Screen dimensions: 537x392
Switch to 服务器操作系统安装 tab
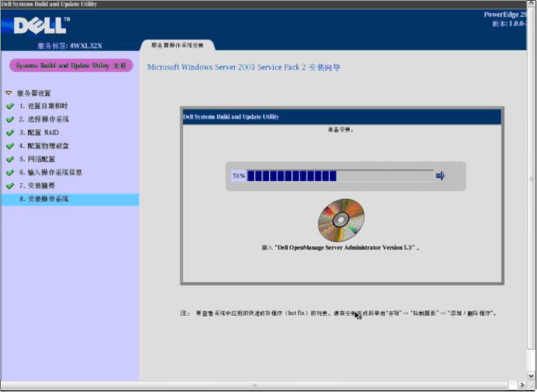coord(177,45)
